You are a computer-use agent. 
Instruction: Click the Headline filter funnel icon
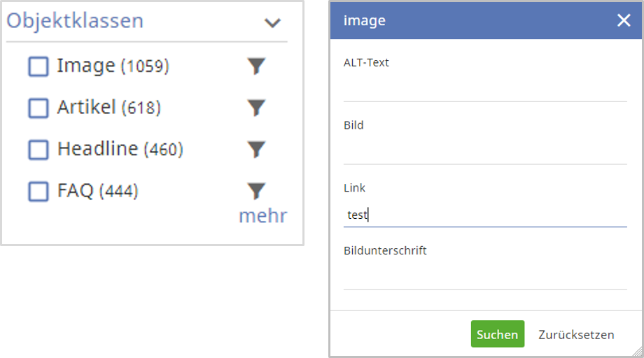(x=257, y=149)
